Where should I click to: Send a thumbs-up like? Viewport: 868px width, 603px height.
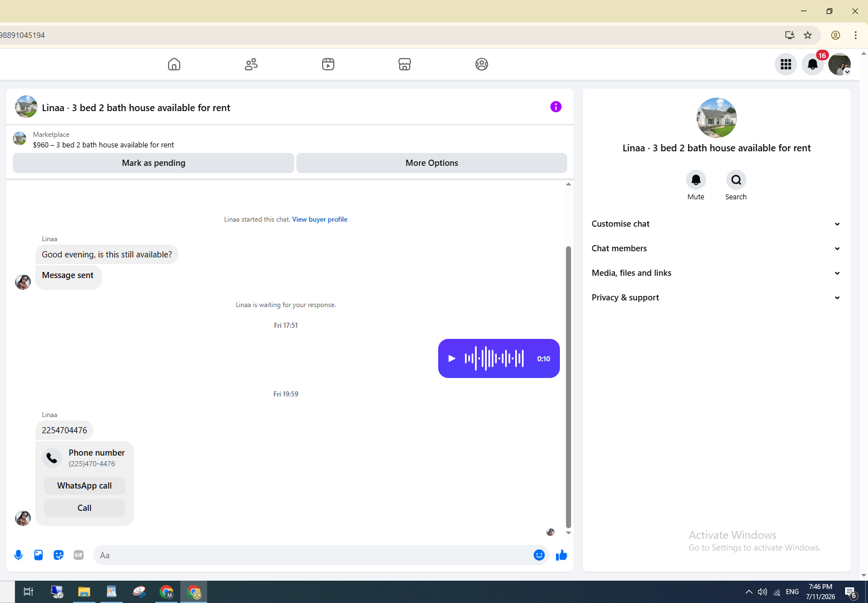click(x=562, y=555)
